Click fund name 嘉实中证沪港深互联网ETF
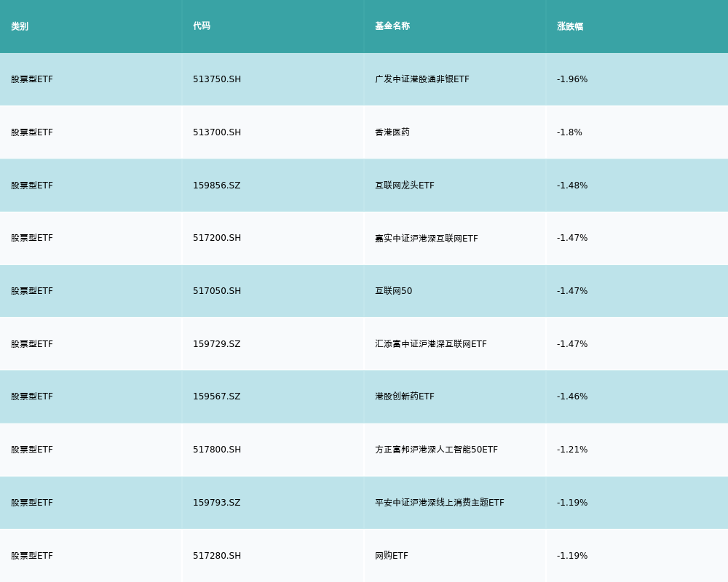 426,238
